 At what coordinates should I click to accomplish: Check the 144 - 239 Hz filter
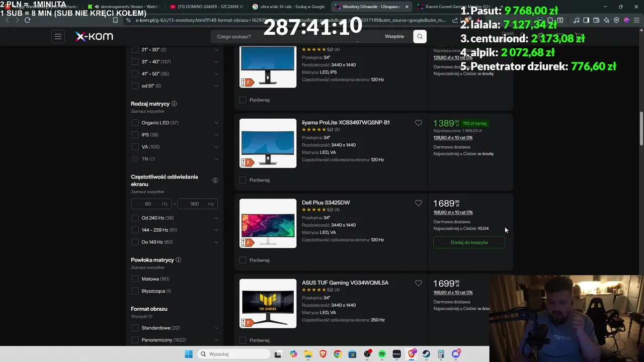[x=135, y=230]
